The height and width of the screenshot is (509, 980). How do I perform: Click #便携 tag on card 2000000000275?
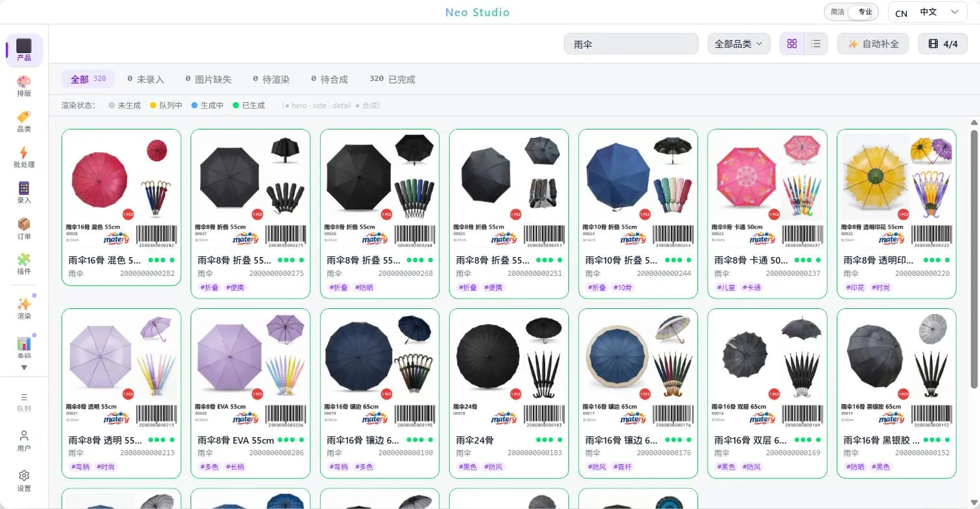click(x=236, y=288)
